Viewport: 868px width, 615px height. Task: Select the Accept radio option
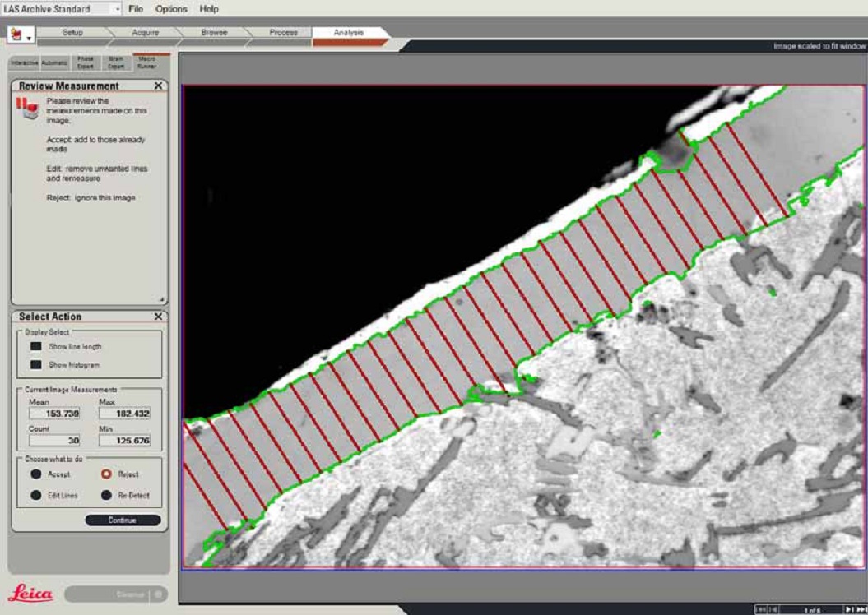point(36,474)
